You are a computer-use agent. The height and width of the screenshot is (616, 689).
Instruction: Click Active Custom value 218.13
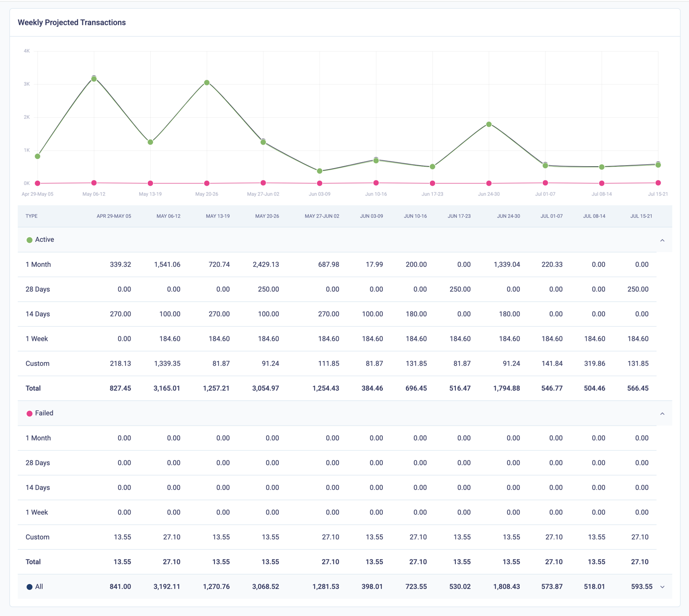(121, 363)
